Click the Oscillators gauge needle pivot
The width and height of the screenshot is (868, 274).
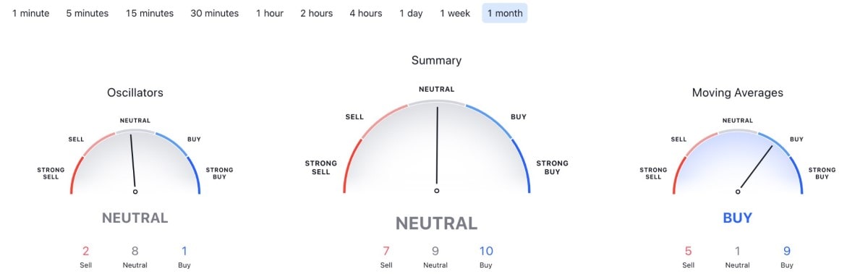pyautogui.click(x=135, y=192)
